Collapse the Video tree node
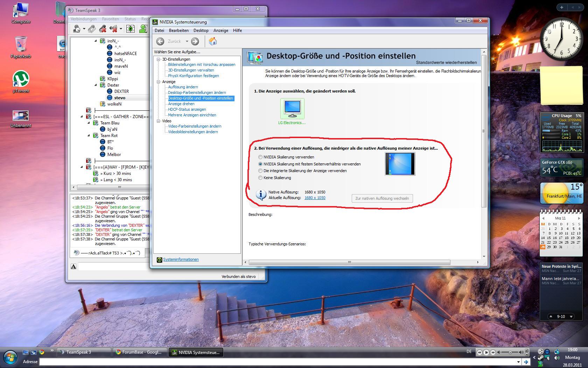588x368 pixels. [x=158, y=121]
